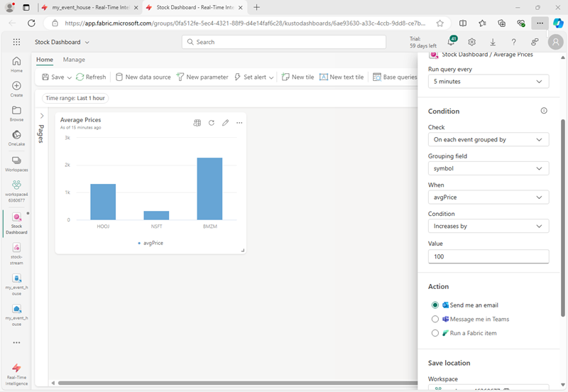Screen dimensions: 568x392
Task: Click the Fabric Search box
Action: click(x=283, y=42)
